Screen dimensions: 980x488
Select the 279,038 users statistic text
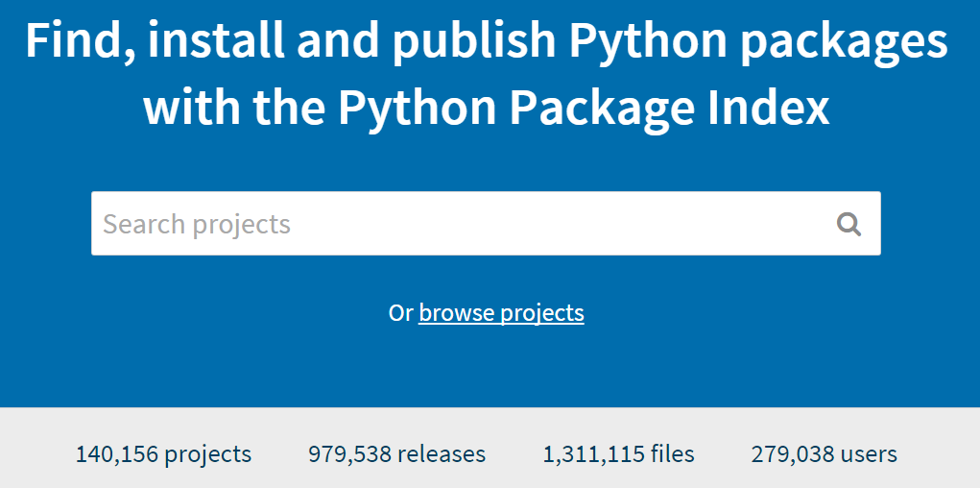click(825, 454)
